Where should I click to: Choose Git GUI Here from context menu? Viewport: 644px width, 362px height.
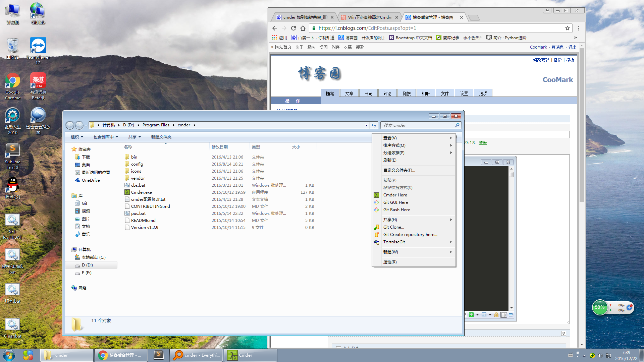click(414, 202)
